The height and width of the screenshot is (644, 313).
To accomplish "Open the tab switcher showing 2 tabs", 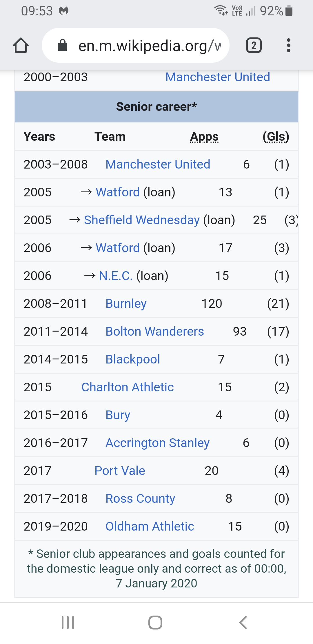I will click(254, 46).
